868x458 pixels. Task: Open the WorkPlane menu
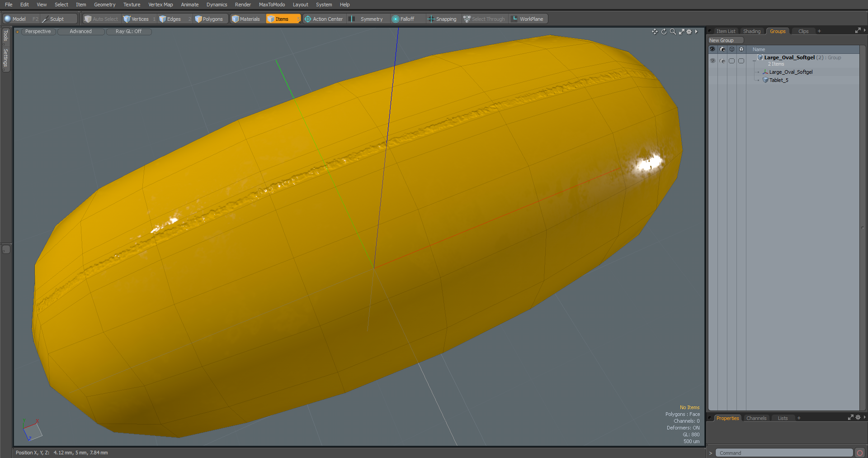528,19
